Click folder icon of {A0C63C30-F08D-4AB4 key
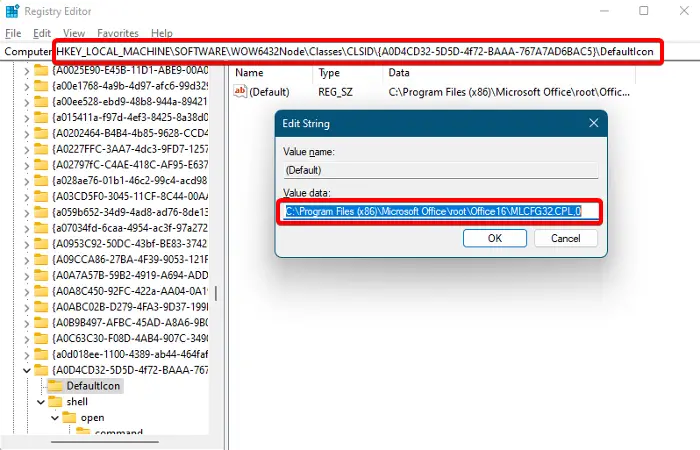The width and height of the screenshot is (700, 450). coord(41,338)
